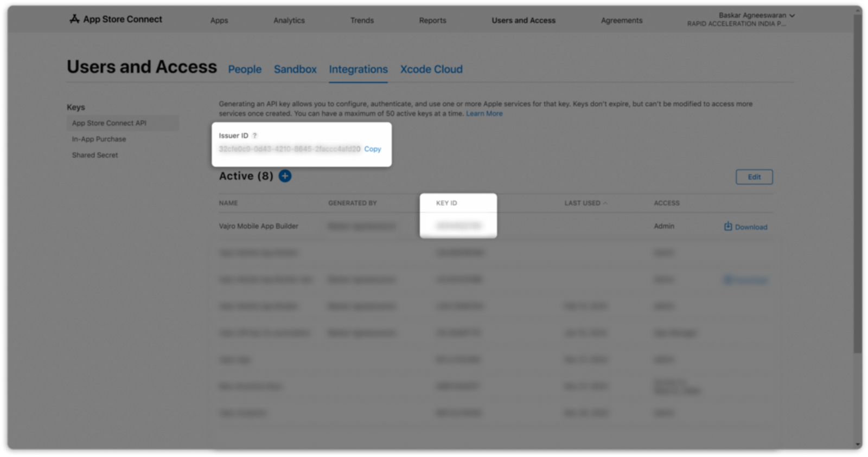This screenshot has width=868, height=457.
Task: Open the Xcode Cloud tab
Action: click(431, 69)
